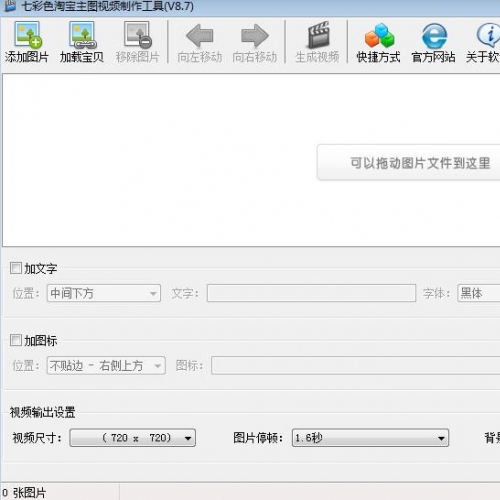Click the 向左移动 left arrow icon

[x=199, y=35]
